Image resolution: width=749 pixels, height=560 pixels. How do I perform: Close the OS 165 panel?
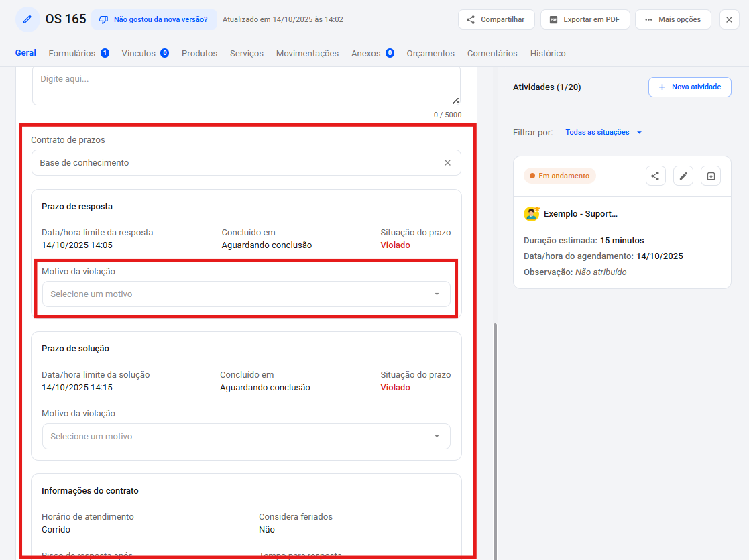tap(729, 19)
